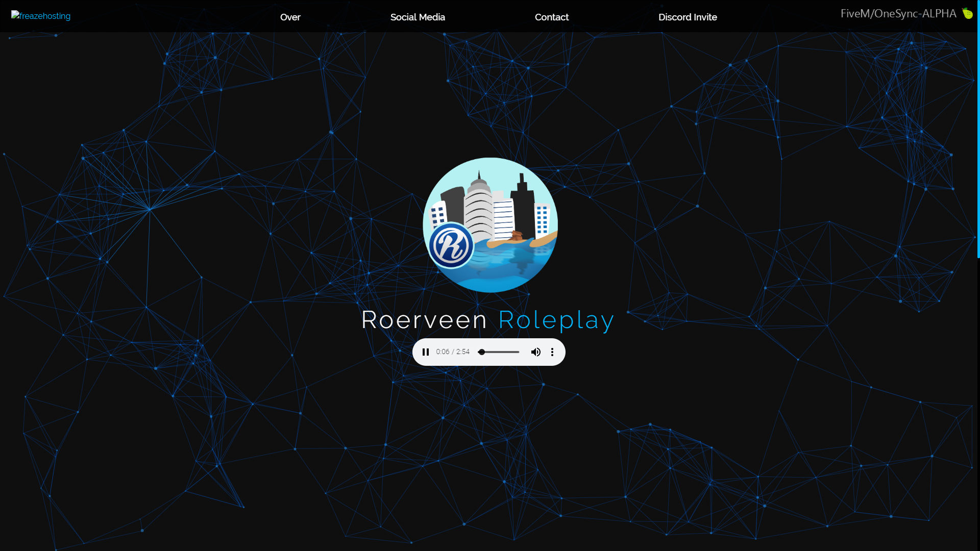Click the page vertical scrollbar thumb
The image size is (980, 551).
(978, 128)
